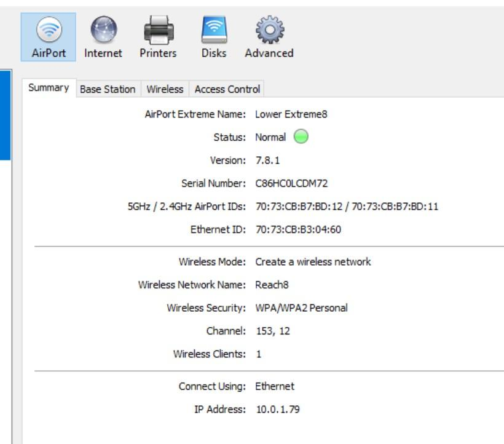The image size is (504, 444).
Task: Click the Connect Using value Ethernet
Action: 275,386
